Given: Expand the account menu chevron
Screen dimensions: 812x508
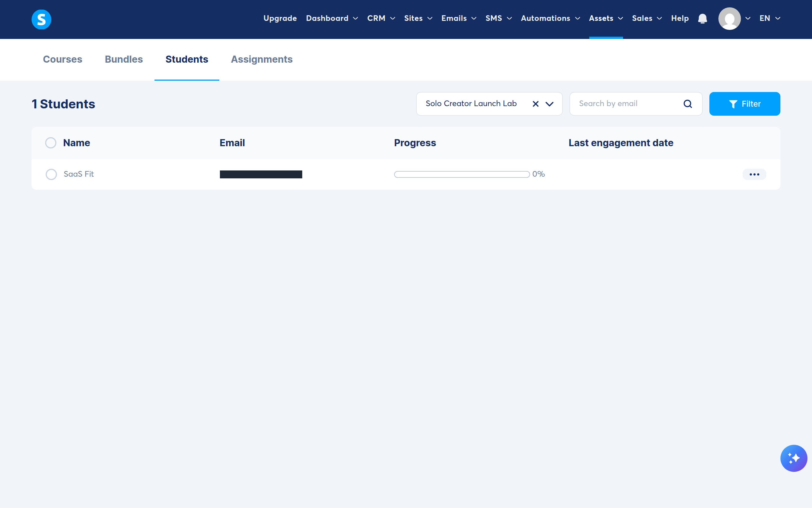Looking at the screenshot, I should (748, 18).
